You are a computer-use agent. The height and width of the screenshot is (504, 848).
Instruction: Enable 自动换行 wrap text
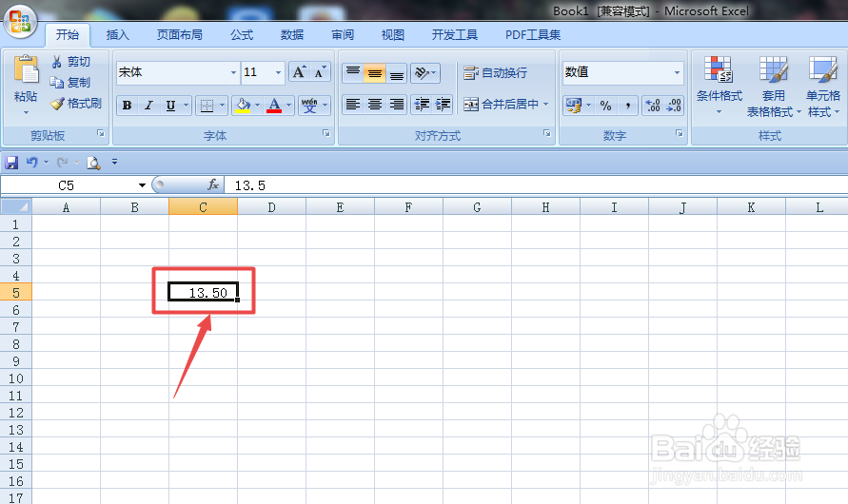pos(496,73)
